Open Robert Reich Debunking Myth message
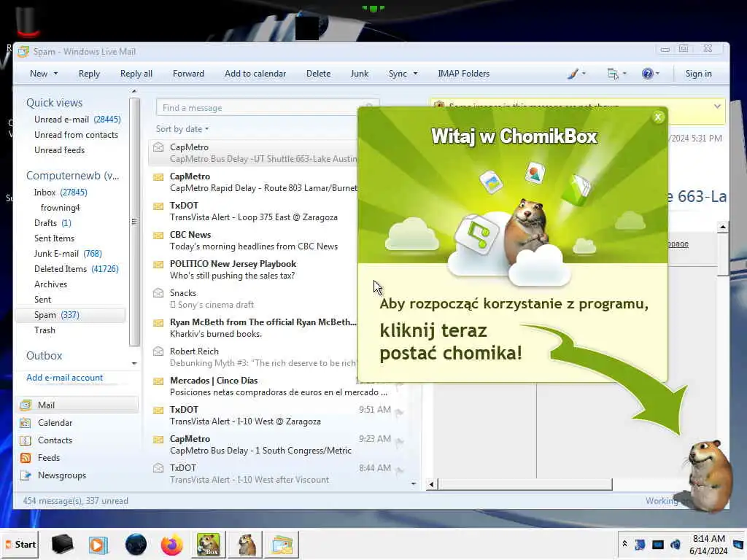The image size is (747, 560). click(253, 357)
